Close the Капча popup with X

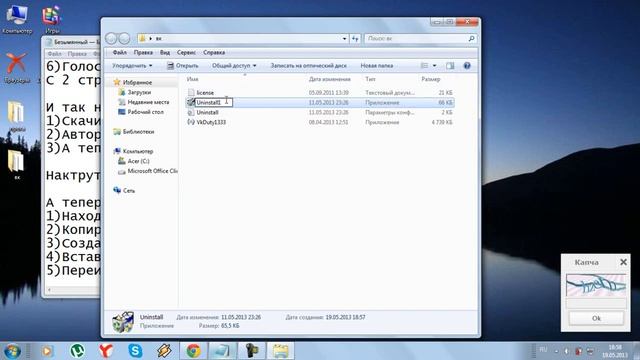[623, 262]
